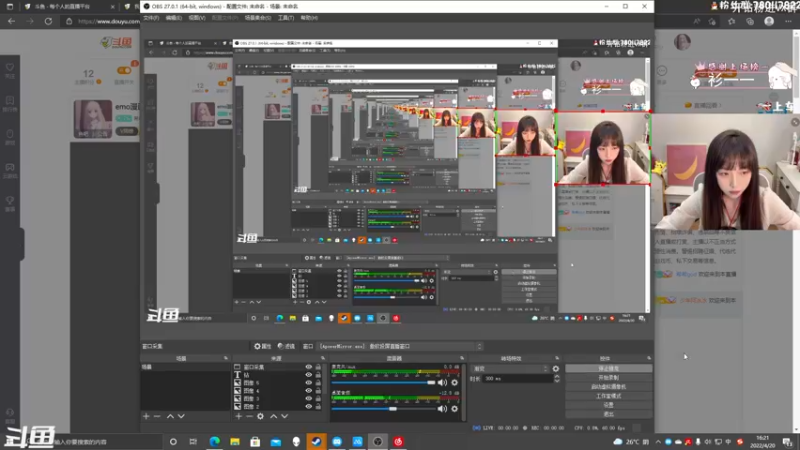Lock the 窗口采集 source
This screenshot has height=450, width=800.
[x=318, y=367]
